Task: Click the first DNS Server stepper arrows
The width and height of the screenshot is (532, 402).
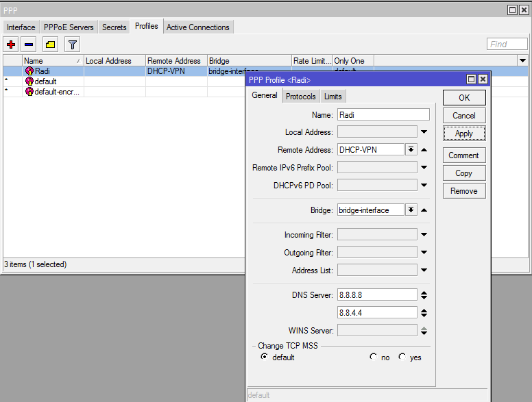Action: click(x=424, y=295)
